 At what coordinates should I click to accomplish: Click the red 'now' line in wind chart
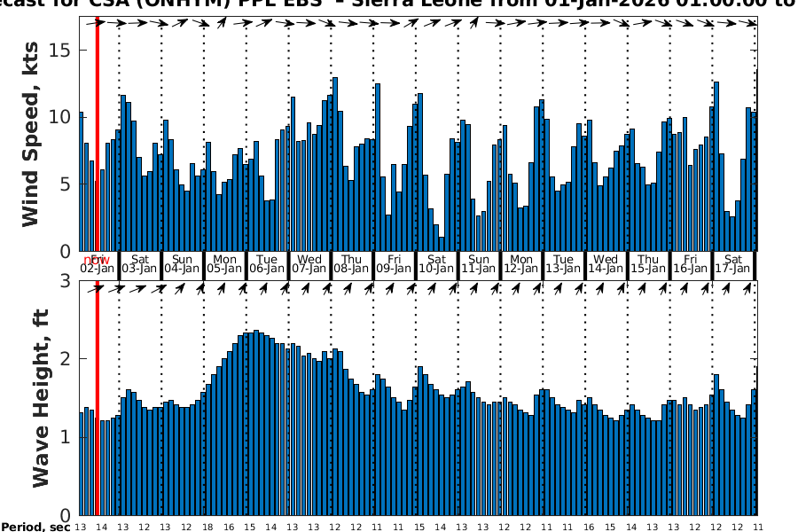97,133
